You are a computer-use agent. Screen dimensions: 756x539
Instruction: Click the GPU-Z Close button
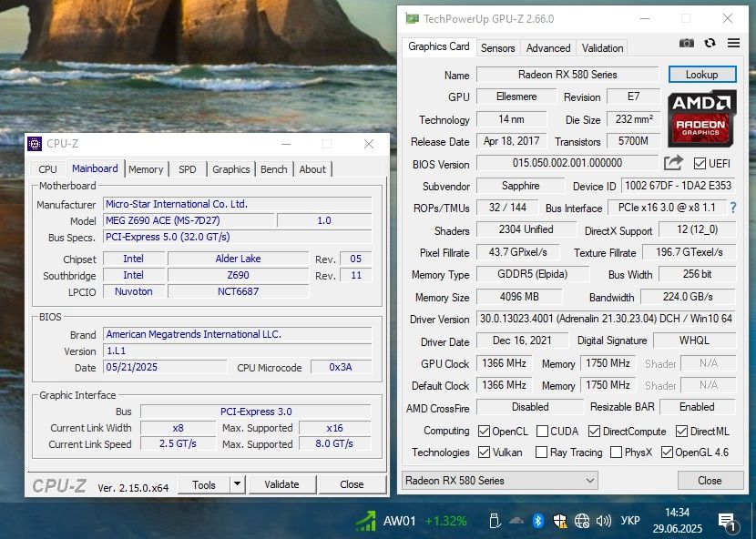(x=710, y=481)
